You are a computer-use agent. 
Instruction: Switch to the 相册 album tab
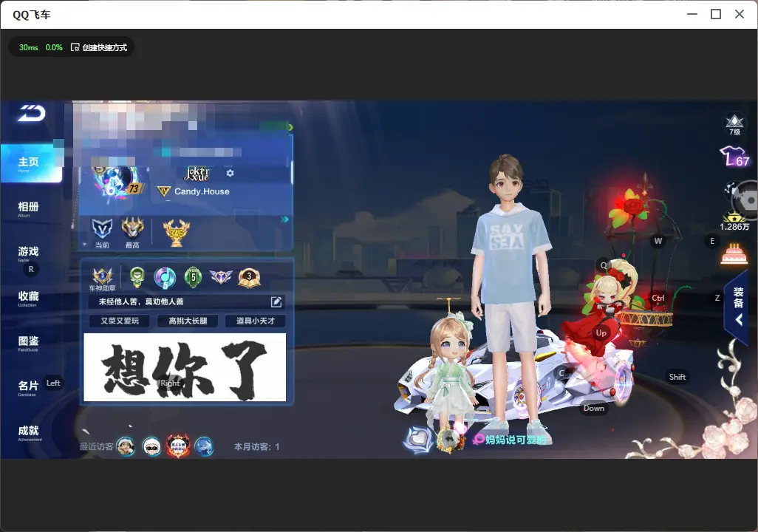tap(28, 208)
